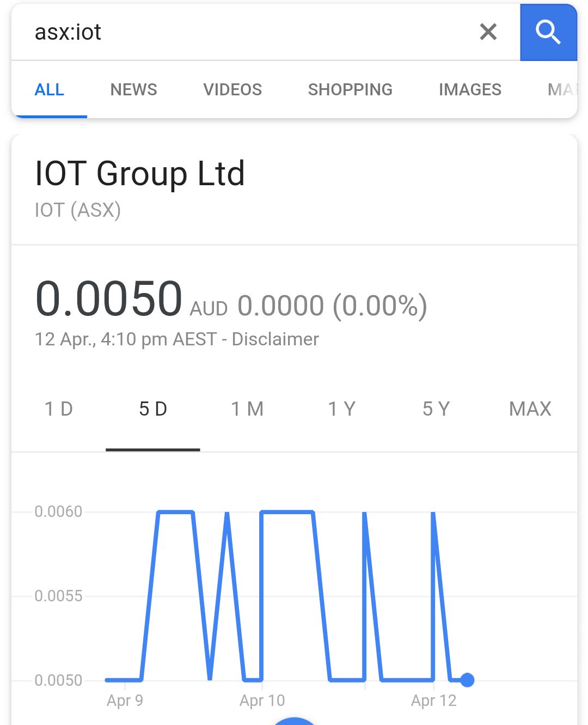Open the IMAGES tab
The height and width of the screenshot is (725, 588).
470,89
